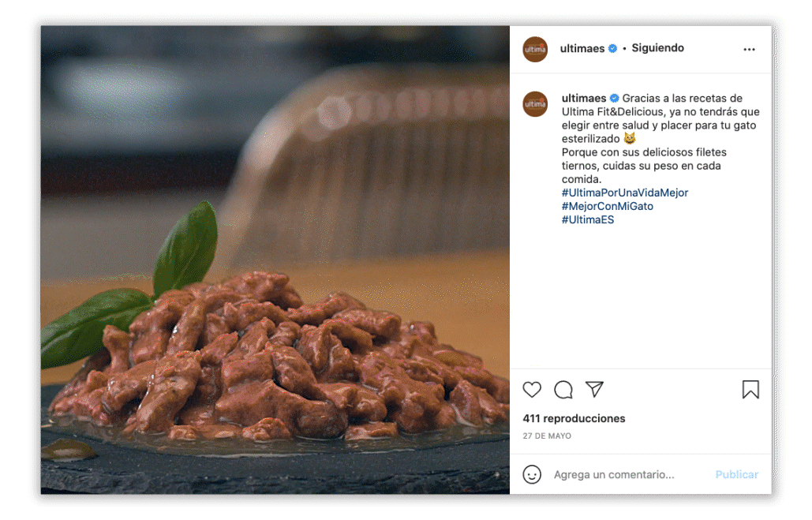Image resolution: width=812 pixels, height=520 pixels.
Task: Open the three-dot more options menu
Action: point(749,49)
